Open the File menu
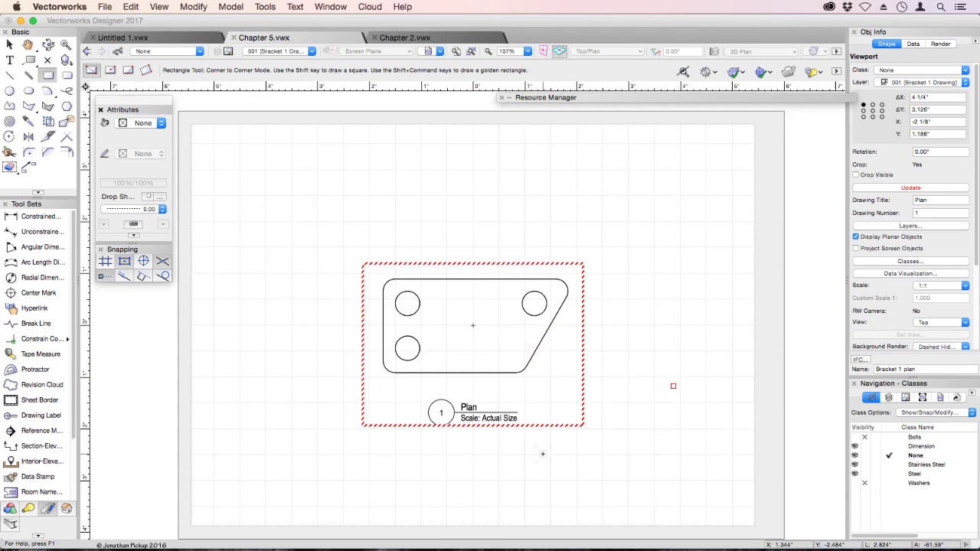This screenshot has width=980, height=551. tap(105, 7)
